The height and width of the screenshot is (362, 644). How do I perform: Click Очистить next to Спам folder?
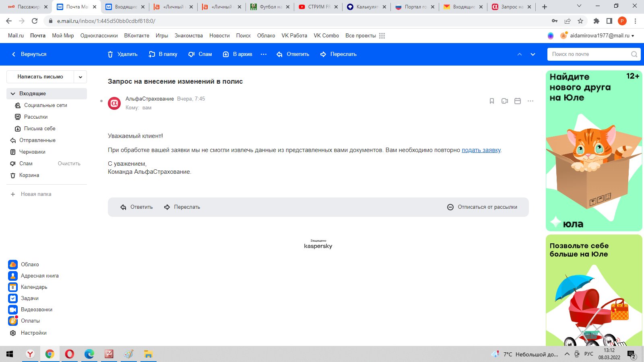[69, 164]
